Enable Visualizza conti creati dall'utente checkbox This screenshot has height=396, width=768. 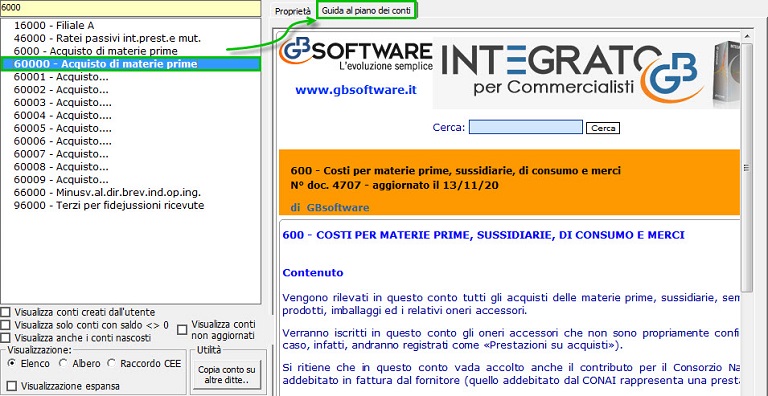tap(5, 312)
